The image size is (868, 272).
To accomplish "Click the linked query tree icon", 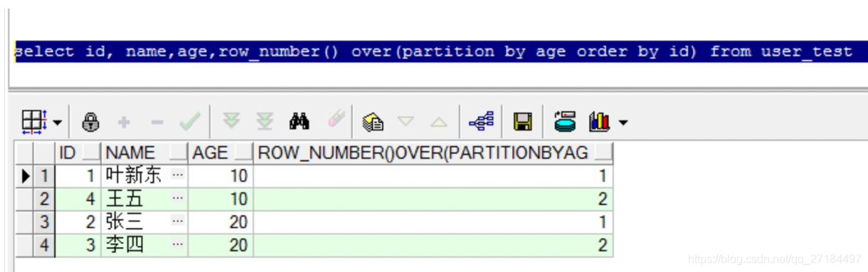I will (481, 122).
